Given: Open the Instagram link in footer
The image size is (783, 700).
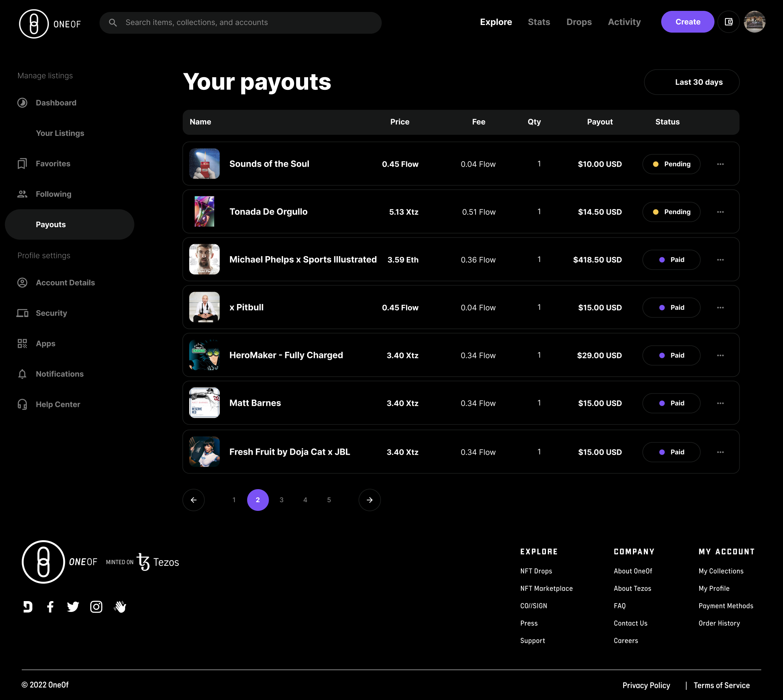Looking at the screenshot, I should [96, 607].
